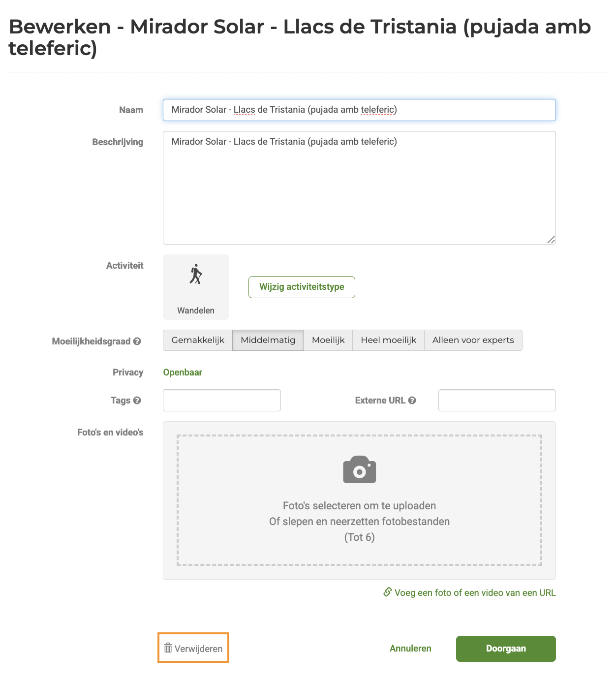The width and height of the screenshot is (616, 684).
Task: Click the trash icon next to Verwijderen
Action: pyautogui.click(x=168, y=648)
